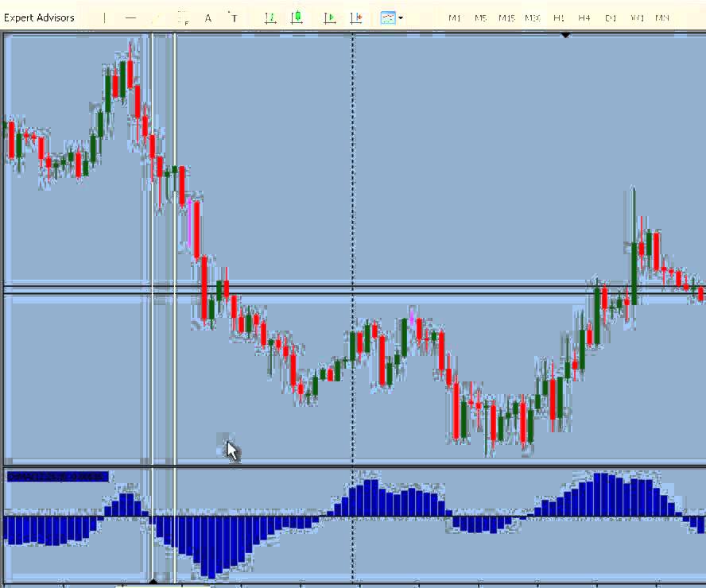Switch chart to bar chart display
Screen dimensions: 706x588
[270, 17]
